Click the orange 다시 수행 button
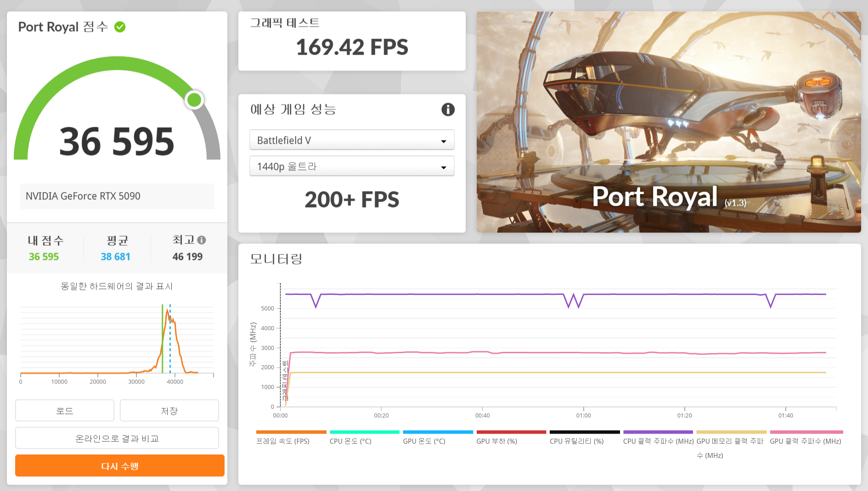 pyautogui.click(x=120, y=466)
